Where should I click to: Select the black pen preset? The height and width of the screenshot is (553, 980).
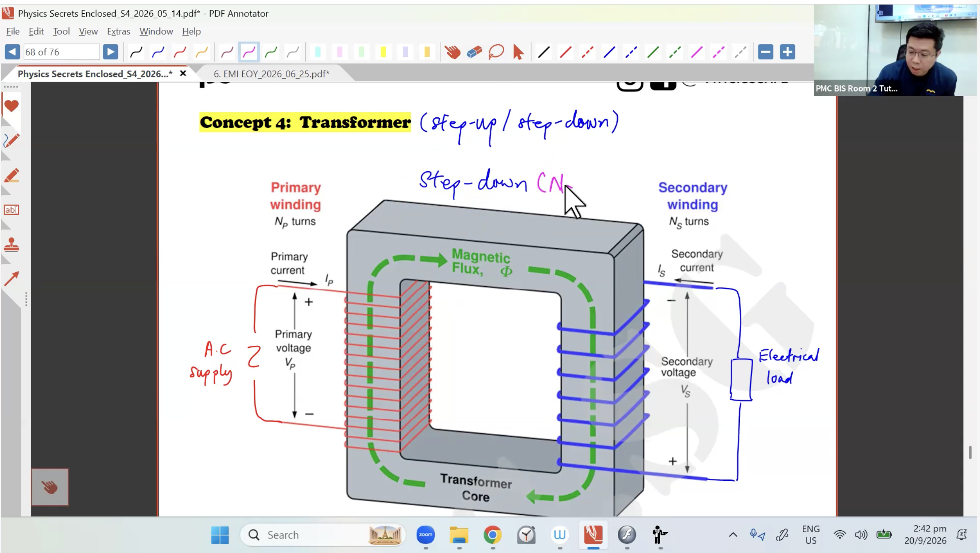[x=136, y=52]
